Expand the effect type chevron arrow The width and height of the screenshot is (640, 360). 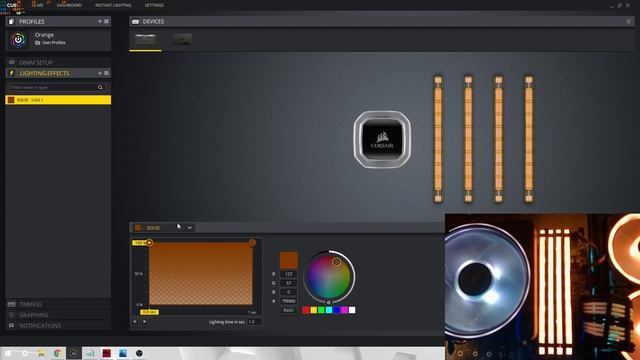pos(189,227)
